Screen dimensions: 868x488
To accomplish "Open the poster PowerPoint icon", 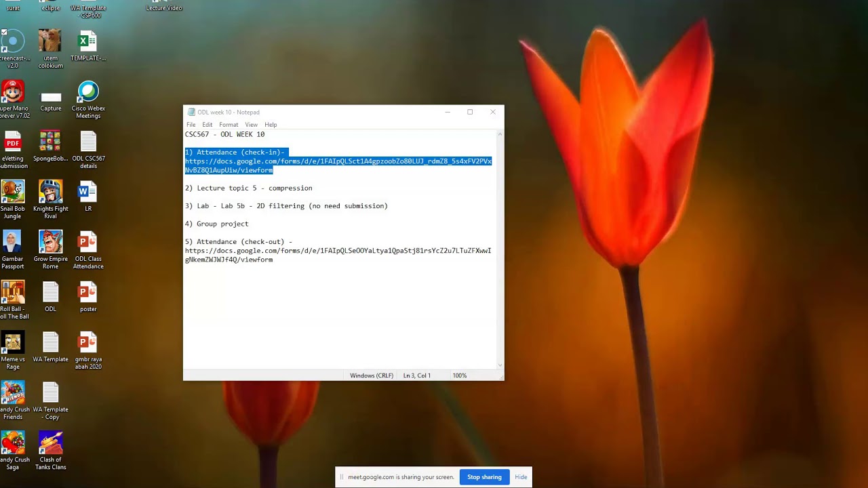I will point(88,297).
